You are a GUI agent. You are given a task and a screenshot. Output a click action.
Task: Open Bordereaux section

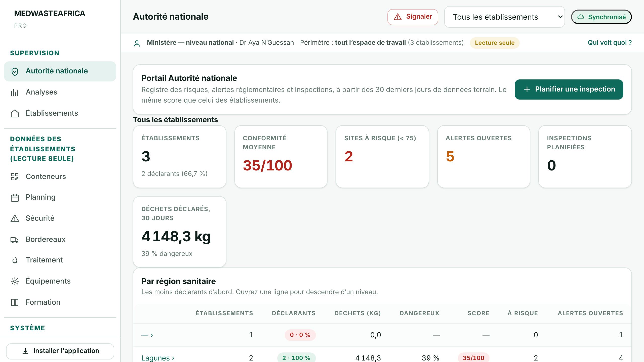pyautogui.click(x=60, y=240)
